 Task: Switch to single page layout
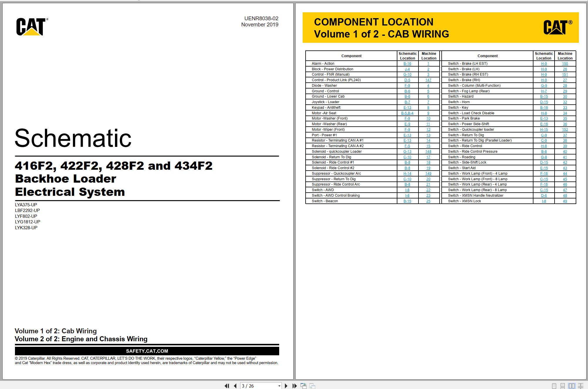(554, 386)
